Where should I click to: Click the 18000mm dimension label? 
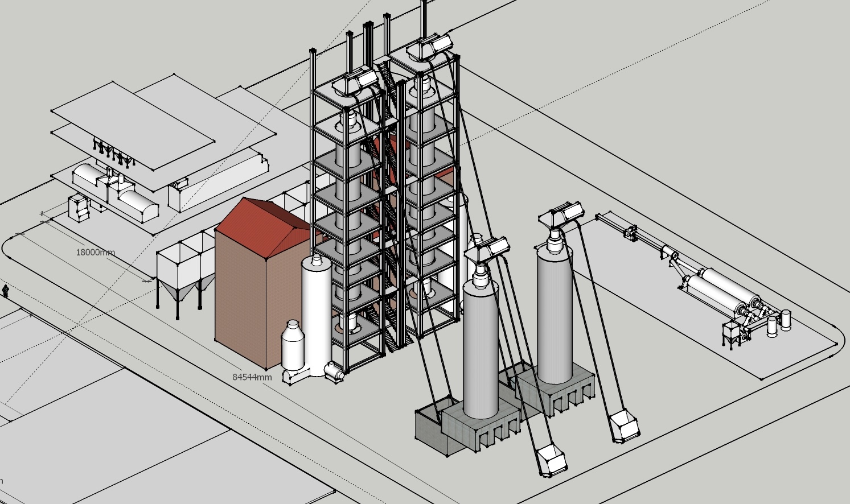coord(95,252)
